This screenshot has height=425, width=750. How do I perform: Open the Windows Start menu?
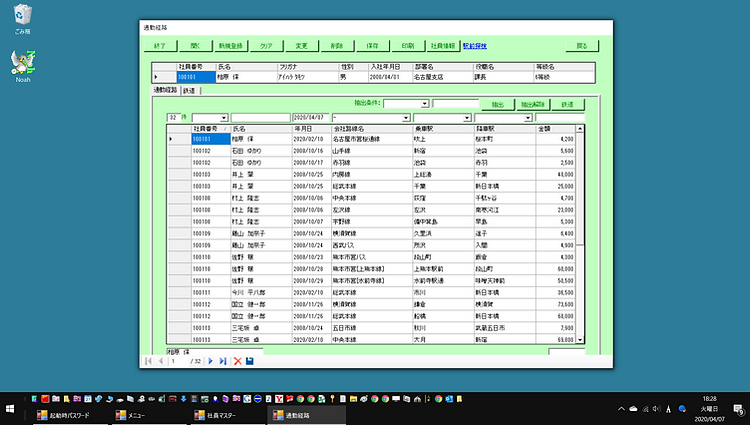tap(10, 409)
